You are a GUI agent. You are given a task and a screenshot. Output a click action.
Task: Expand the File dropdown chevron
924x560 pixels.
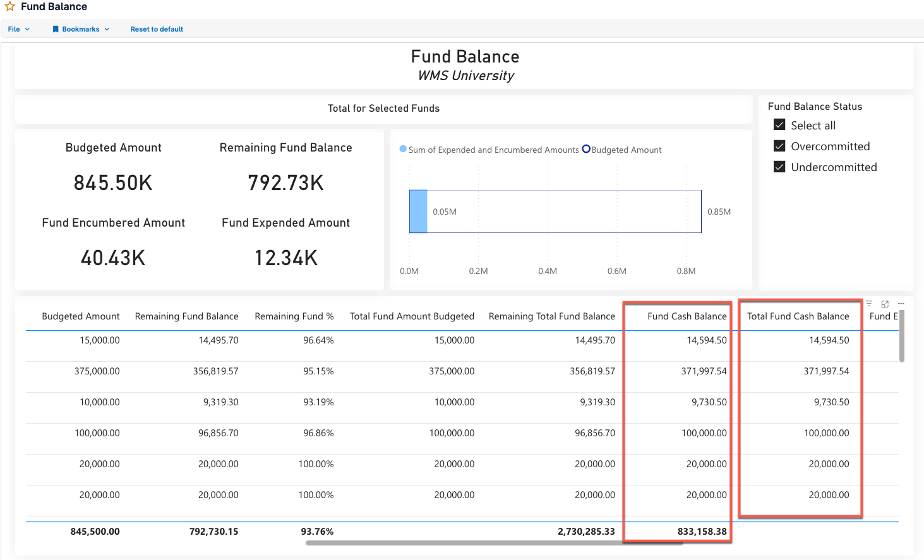point(28,28)
